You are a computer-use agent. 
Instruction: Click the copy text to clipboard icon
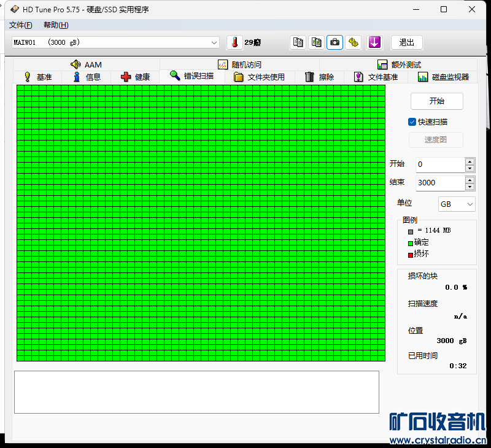(x=298, y=42)
